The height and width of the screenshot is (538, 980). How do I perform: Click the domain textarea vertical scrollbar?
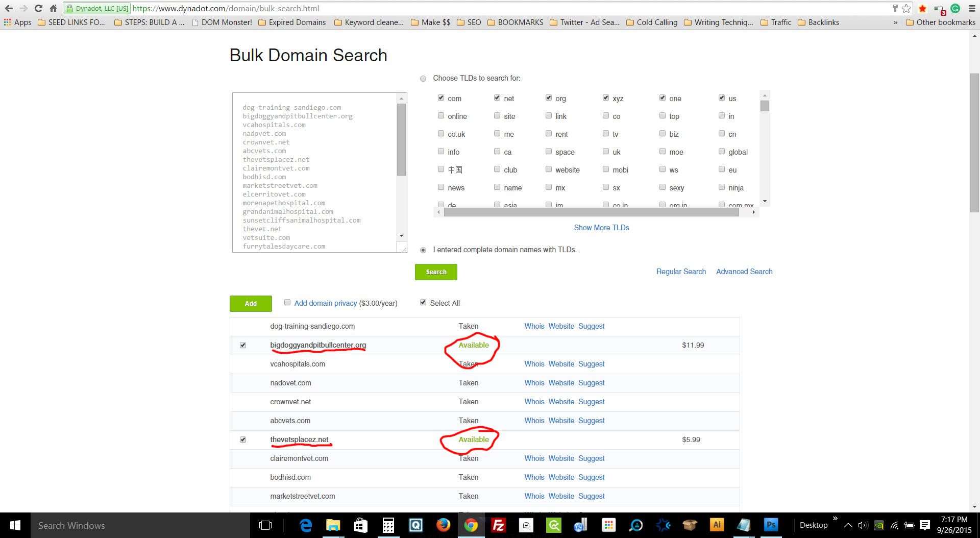point(402,139)
